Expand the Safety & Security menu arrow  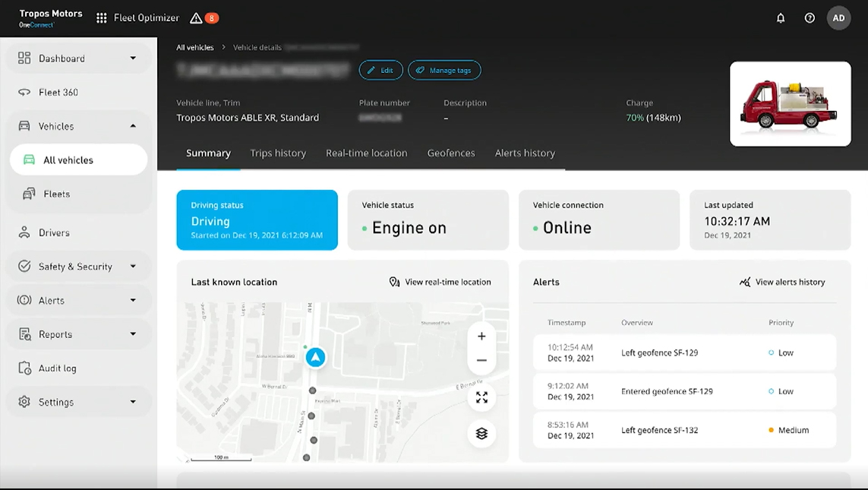133,267
